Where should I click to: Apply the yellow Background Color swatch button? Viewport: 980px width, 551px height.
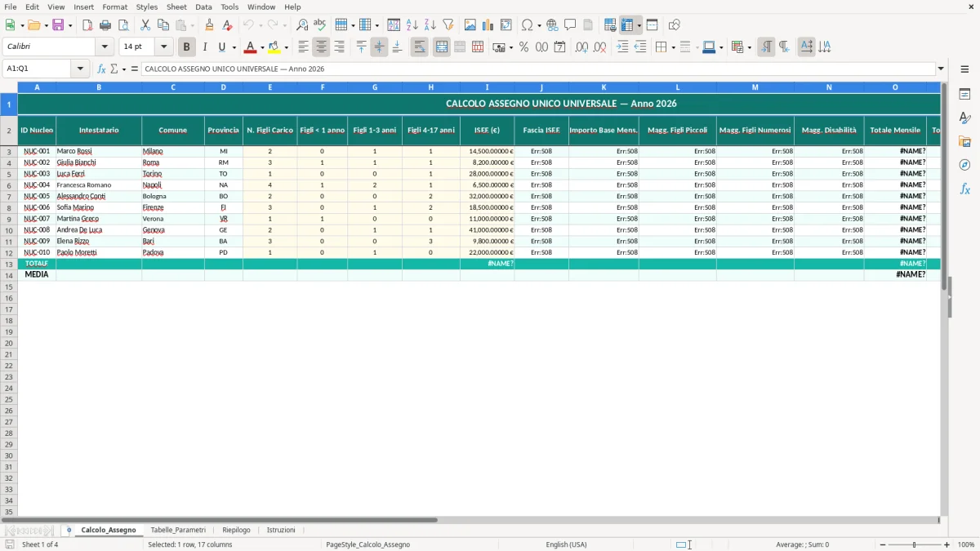click(274, 47)
